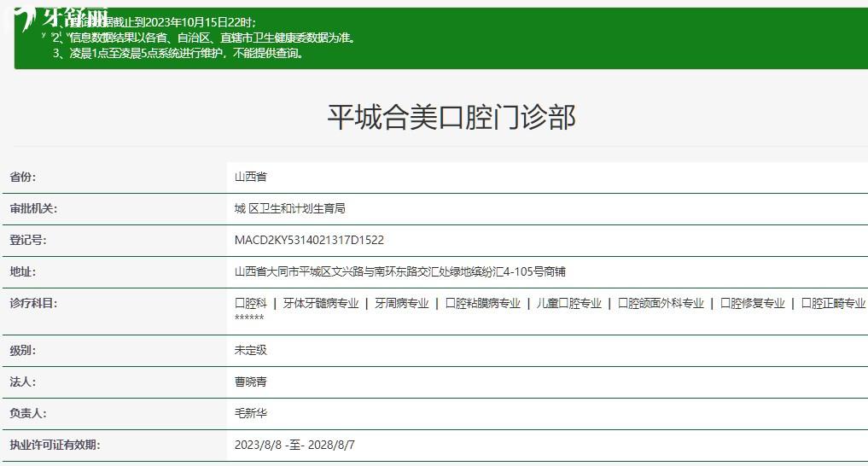
Task: Select the 审批机关 label
Action: tap(33, 208)
